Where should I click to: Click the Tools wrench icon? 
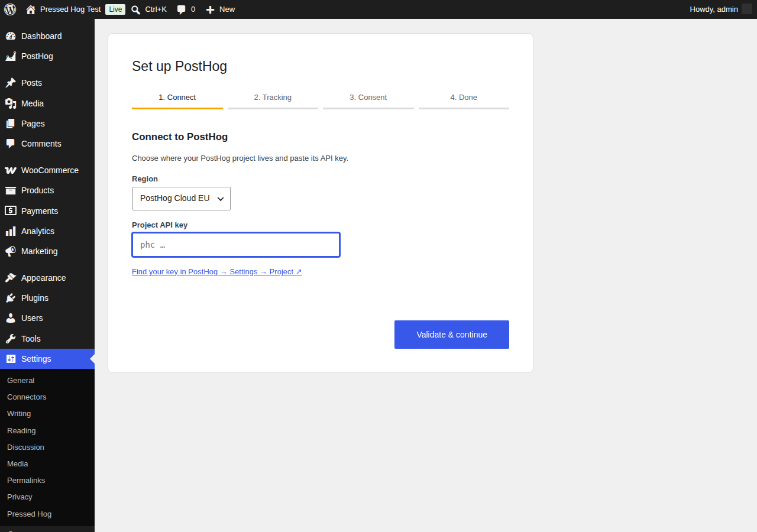tap(11, 339)
